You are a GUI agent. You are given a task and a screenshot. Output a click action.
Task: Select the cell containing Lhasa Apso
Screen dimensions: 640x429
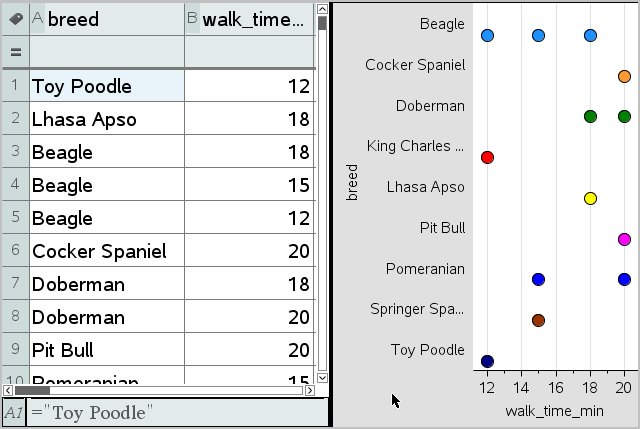tap(107, 119)
